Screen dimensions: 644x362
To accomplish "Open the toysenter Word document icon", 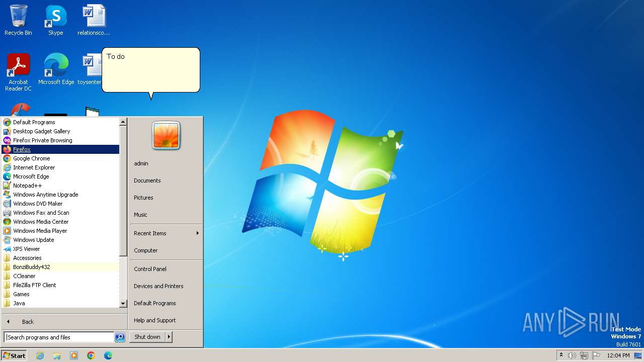I will [91, 69].
